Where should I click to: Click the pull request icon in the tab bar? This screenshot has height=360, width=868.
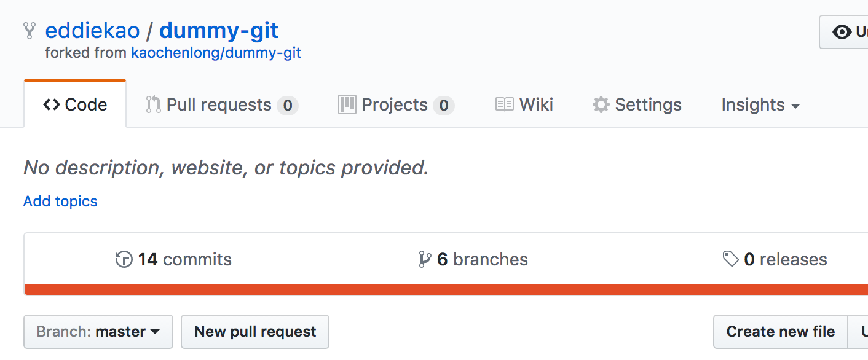(x=153, y=105)
